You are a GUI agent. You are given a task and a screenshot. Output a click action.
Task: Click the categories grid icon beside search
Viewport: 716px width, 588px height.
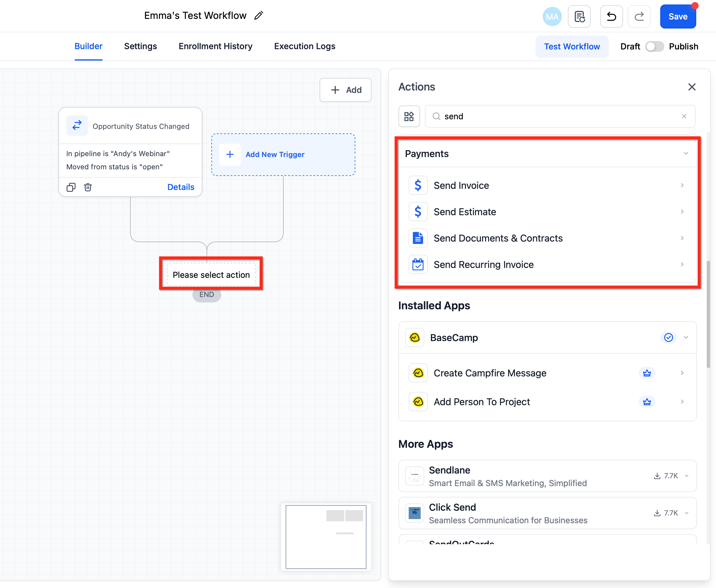tap(409, 117)
